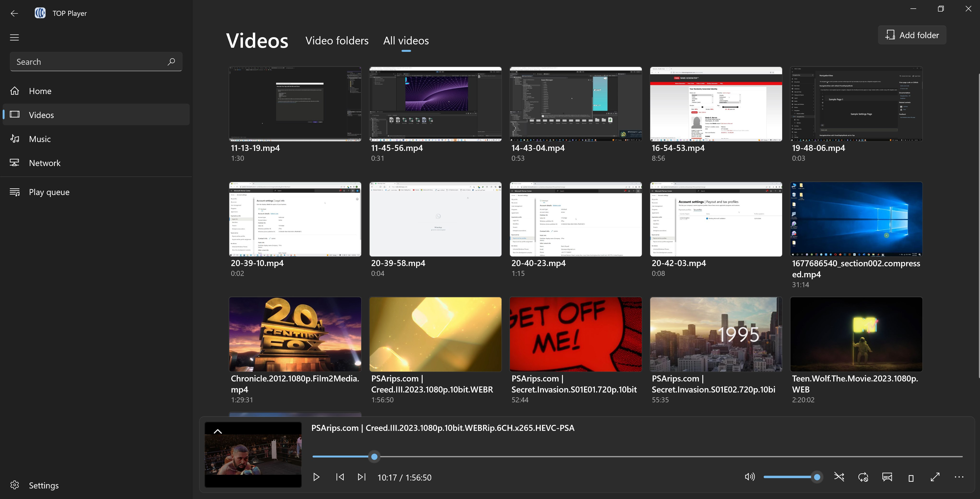Open the 14-43-04.mp4 video thumbnail

(576, 104)
